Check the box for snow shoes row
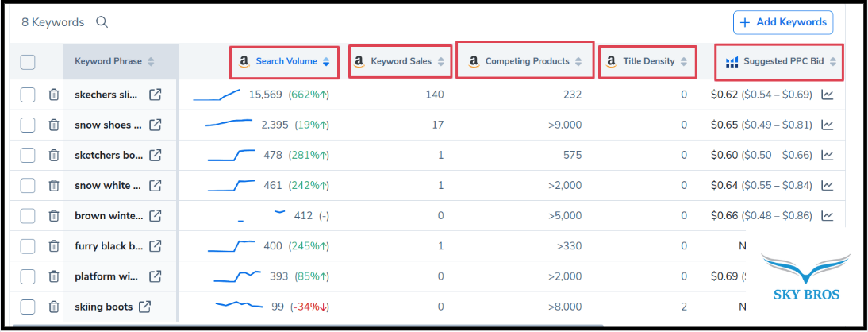This screenshot has height=332, width=868. point(28,125)
